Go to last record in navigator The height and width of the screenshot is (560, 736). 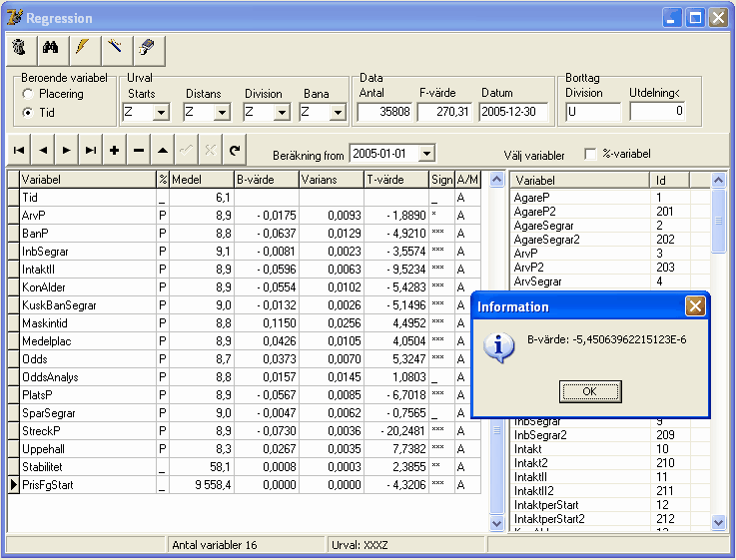(91, 150)
